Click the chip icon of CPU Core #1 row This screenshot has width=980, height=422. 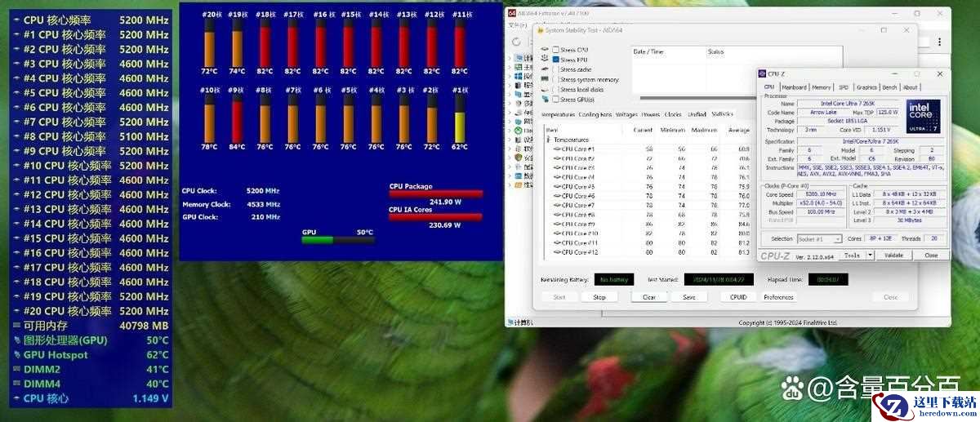click(557, 149)
